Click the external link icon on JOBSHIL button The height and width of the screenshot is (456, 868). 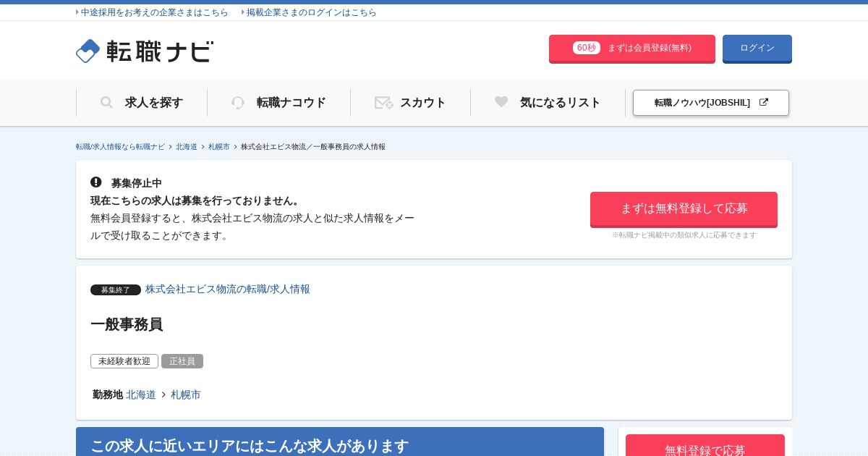[x=764, y=103]
